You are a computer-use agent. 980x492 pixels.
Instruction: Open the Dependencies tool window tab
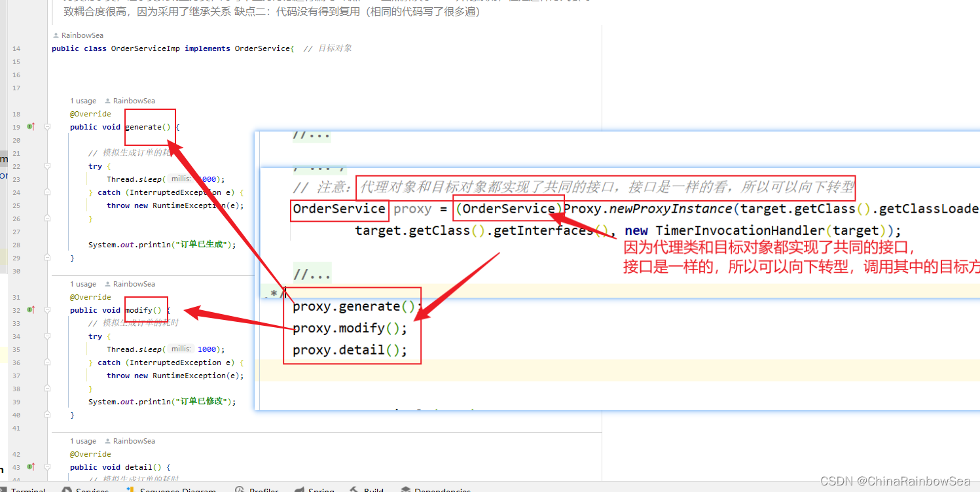point(435,489)
